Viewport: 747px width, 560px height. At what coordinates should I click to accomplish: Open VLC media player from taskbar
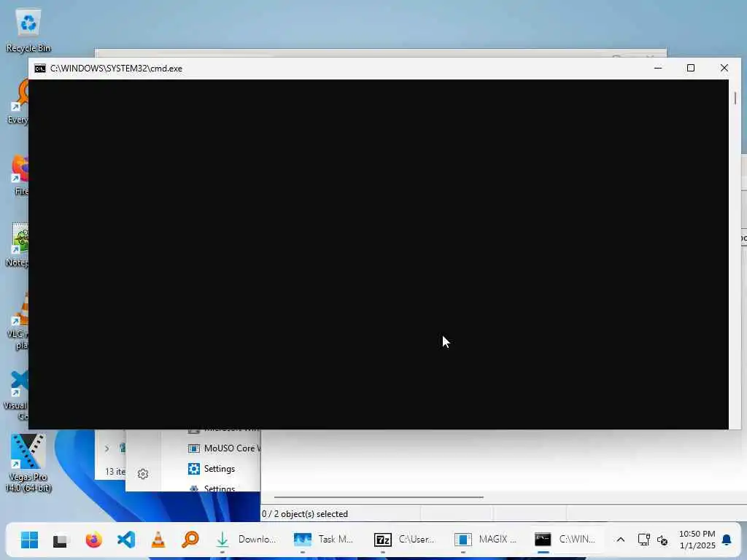158,540
